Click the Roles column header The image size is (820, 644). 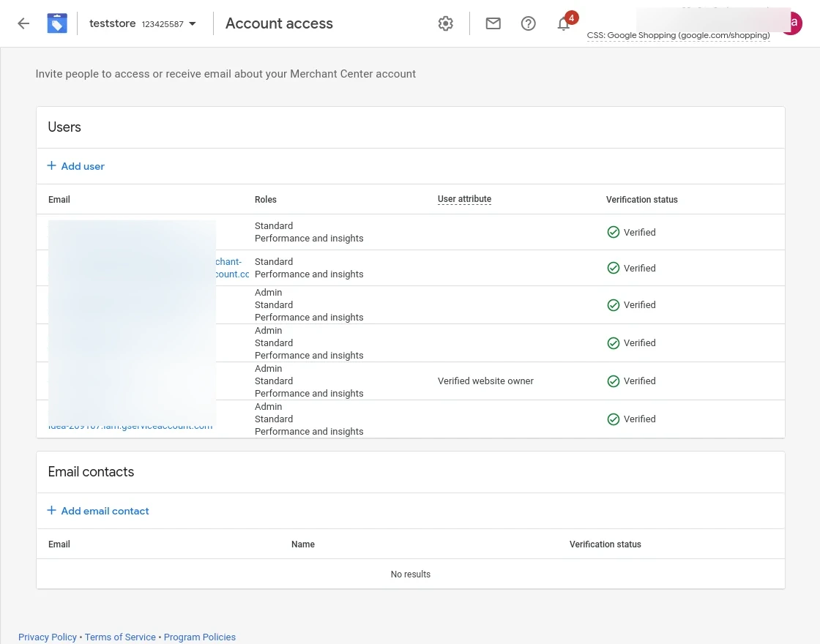tap(266, 200)
